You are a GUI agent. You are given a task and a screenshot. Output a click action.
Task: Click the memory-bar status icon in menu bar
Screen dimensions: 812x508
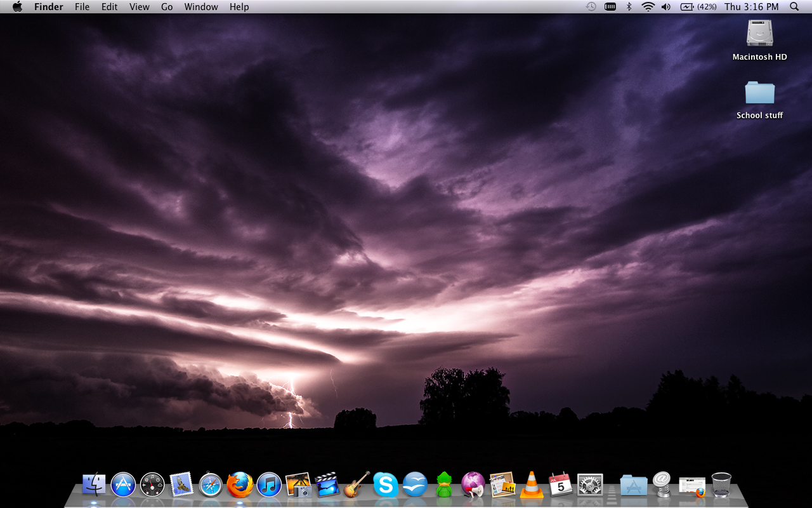click(610, 7)
